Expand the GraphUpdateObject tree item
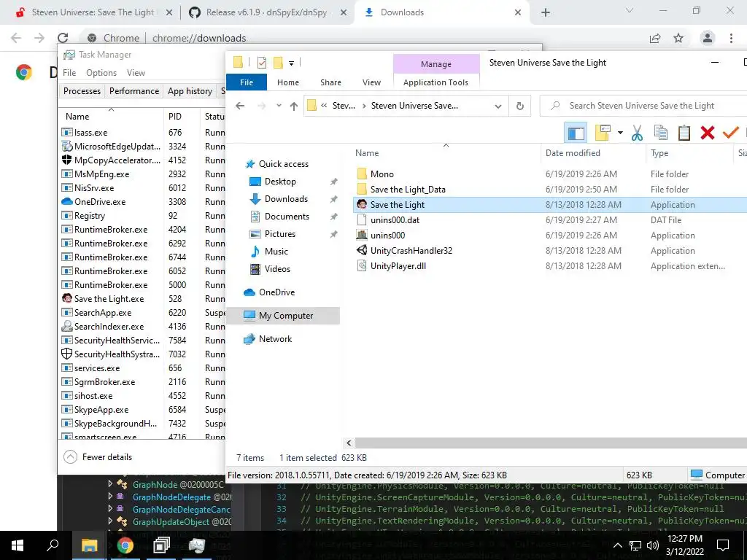Image resolution: width=747 pixels, height=560 pixels. click(x=111, y=521)
